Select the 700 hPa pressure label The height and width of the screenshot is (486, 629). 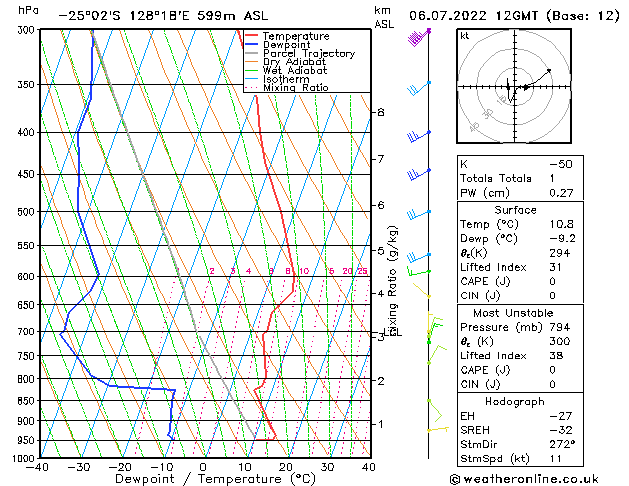click(x=28, y=332)
